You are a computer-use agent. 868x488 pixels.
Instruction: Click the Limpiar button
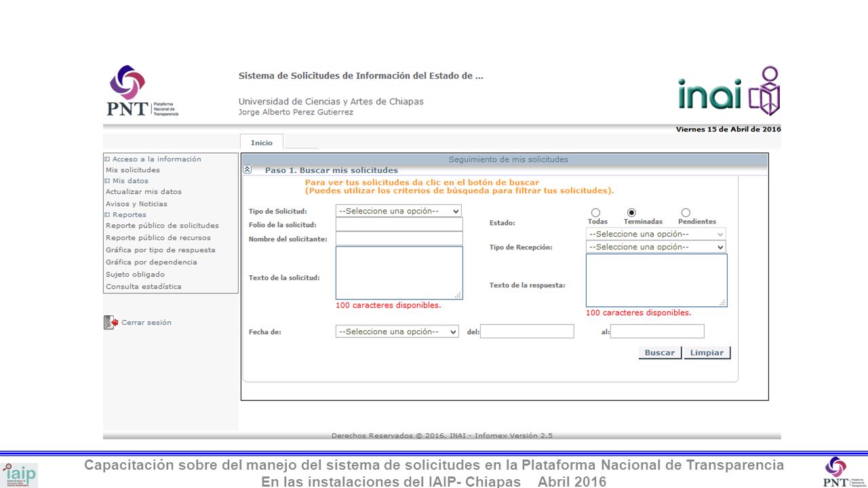pyautogui.click(x=707, y=352)
